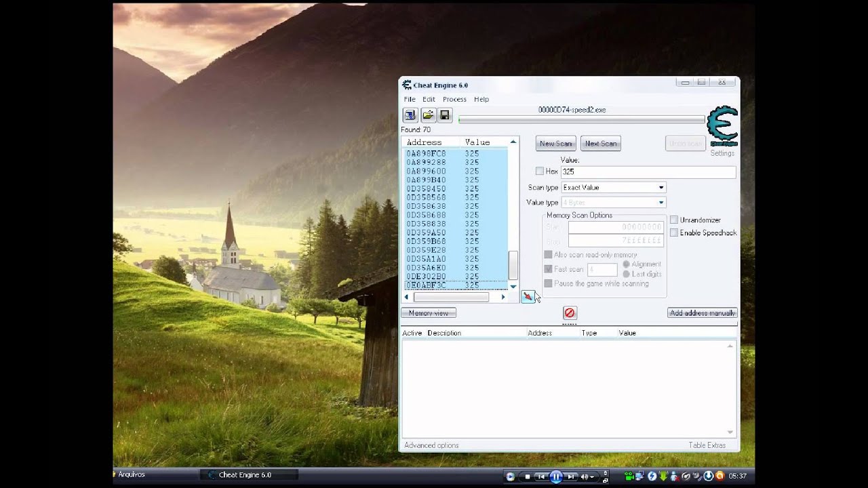Open Memory view
The width and height of the screenshot is (868, 488).
pyautogui.click(x=429, y=313)
